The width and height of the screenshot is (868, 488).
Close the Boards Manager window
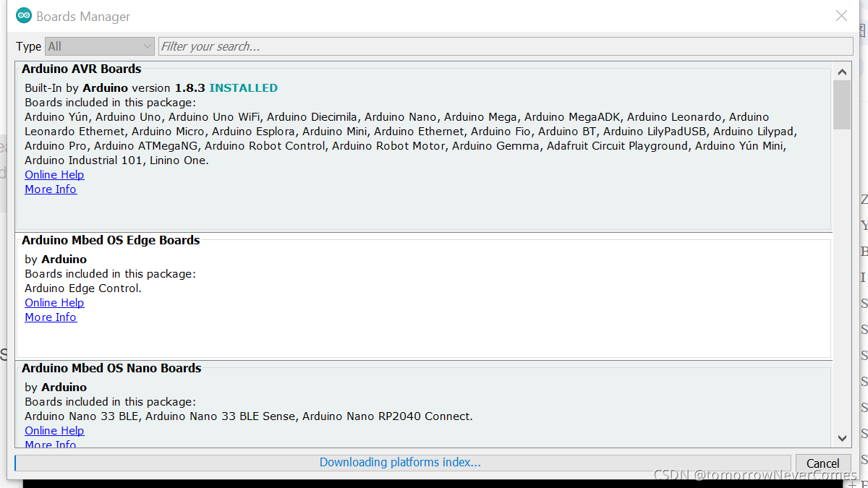click(x=841, y=16)
